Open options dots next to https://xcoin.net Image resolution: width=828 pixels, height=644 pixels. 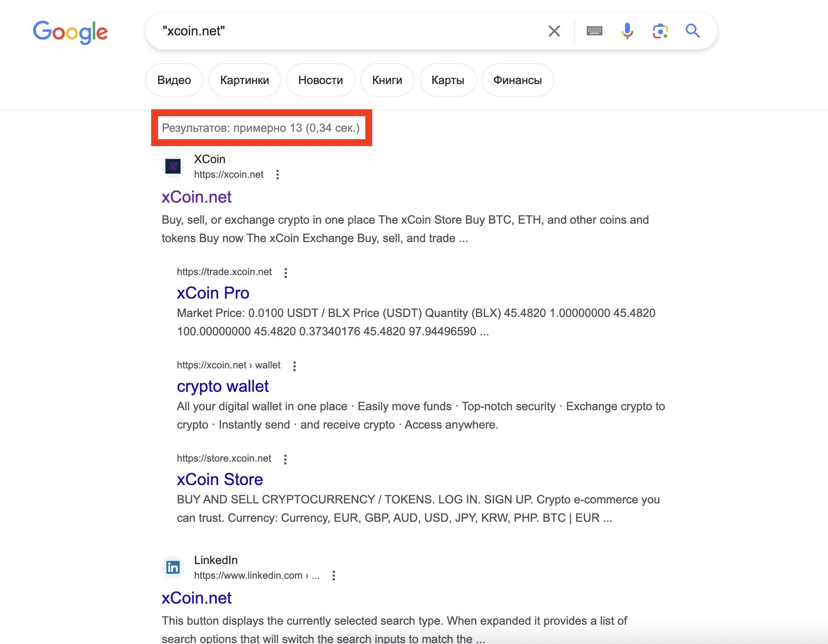277,175
